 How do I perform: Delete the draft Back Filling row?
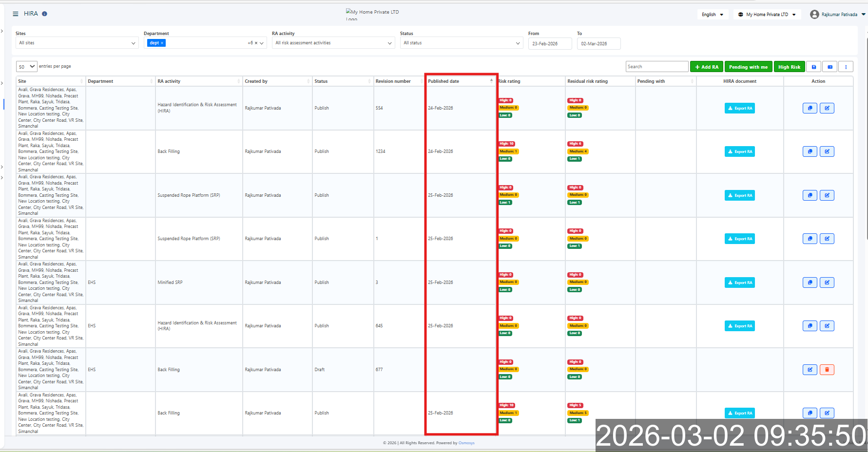(827, 370)
